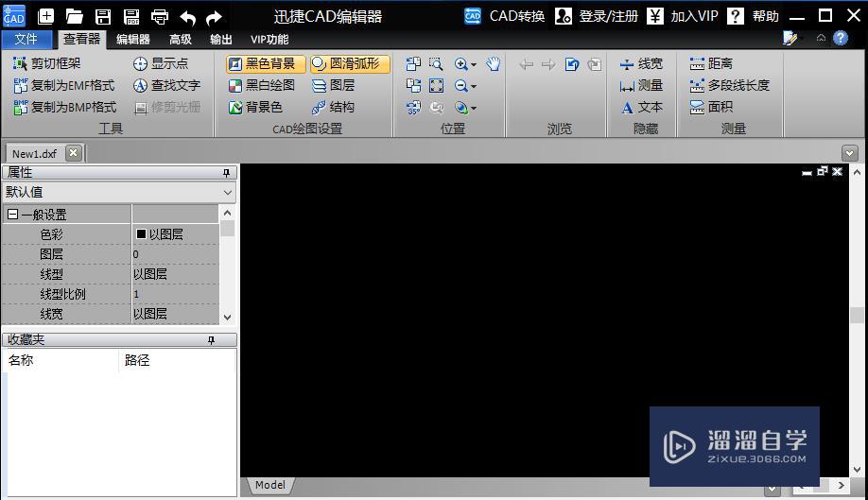Screen dimensions: 868x500
Task: Select the 面积 area measure tool
Action: 711,107
